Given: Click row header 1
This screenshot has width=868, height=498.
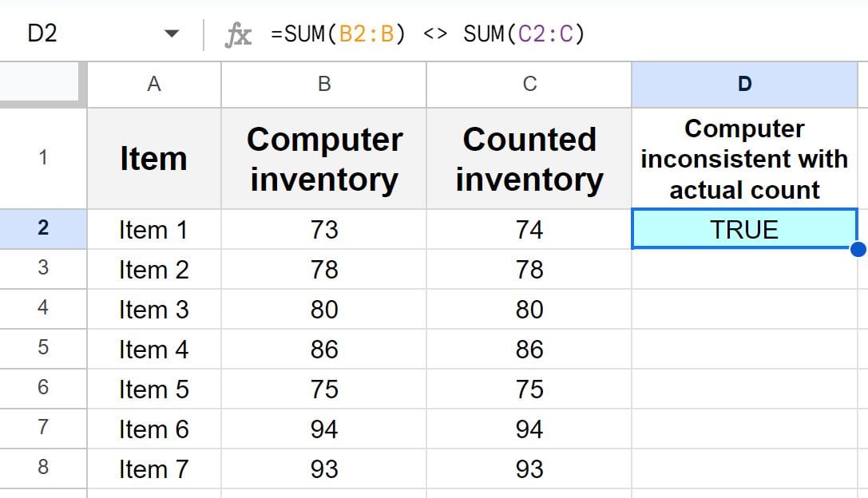Looking at the screenshot, I should tap(44, 158).
